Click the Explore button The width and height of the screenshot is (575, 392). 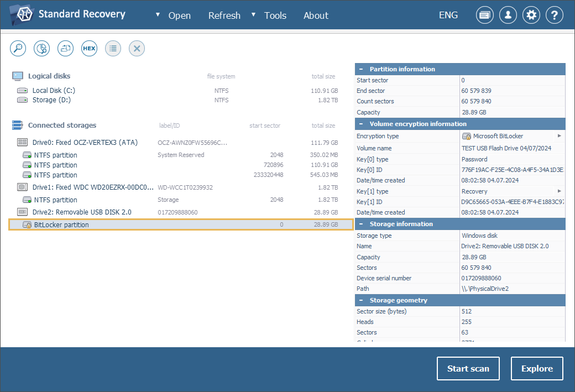pyautogui.click(x=537, y=369)
